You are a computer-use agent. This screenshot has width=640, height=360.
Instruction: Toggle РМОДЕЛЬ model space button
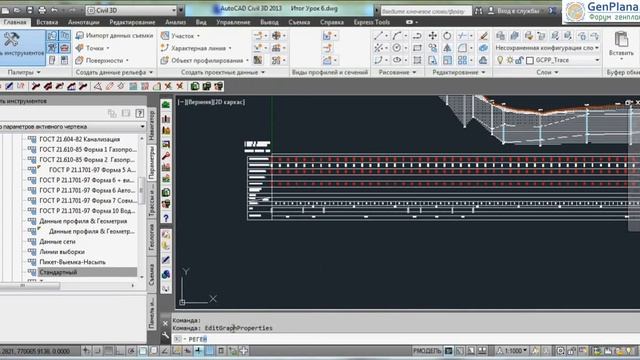pos(427,351)
